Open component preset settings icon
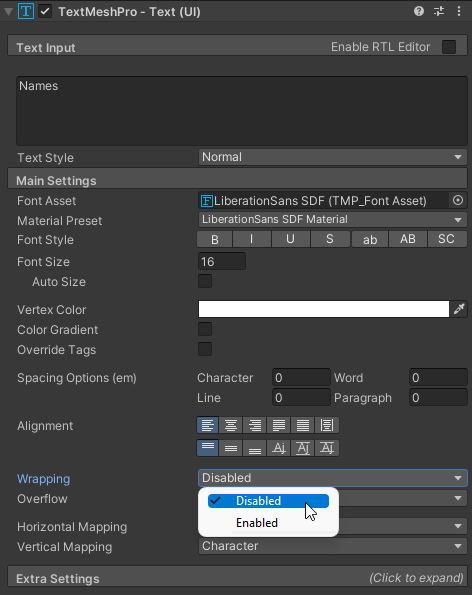472x595 pixels. click(439, 11)
